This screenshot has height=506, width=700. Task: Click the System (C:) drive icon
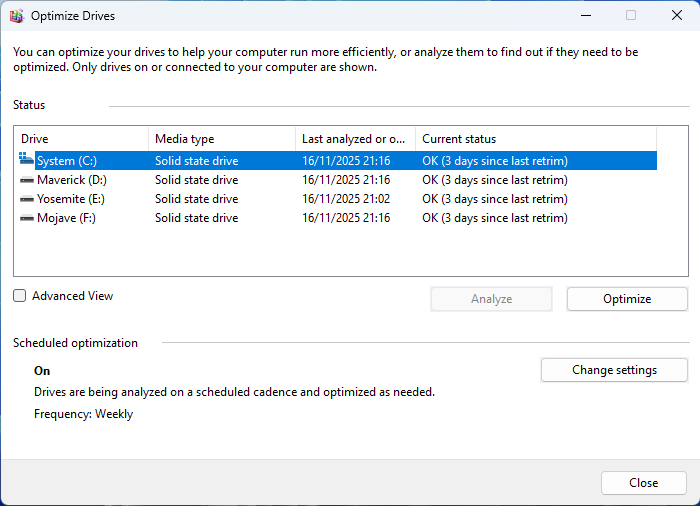(26, 158)
